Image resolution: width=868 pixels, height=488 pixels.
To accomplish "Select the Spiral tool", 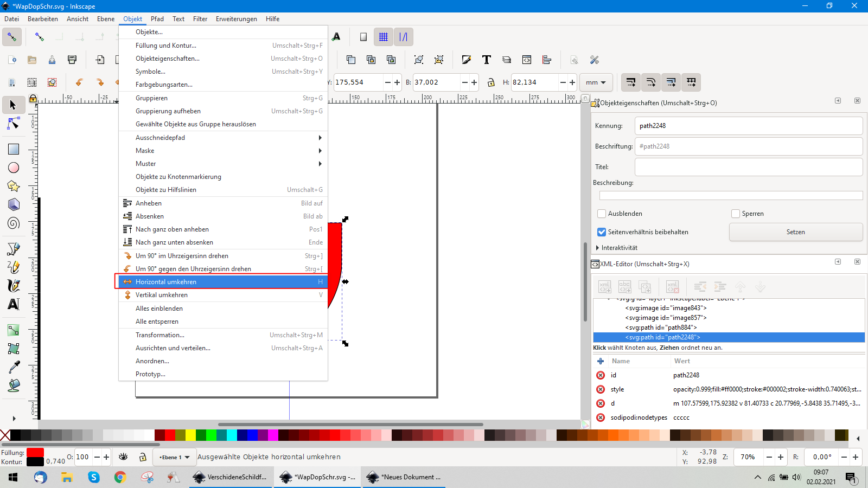I will point(14,223).
